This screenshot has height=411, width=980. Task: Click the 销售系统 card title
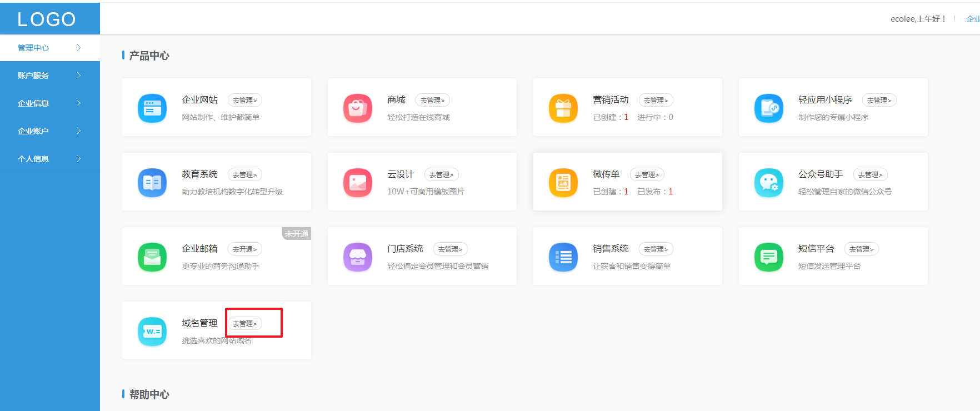tap(611, 249)
